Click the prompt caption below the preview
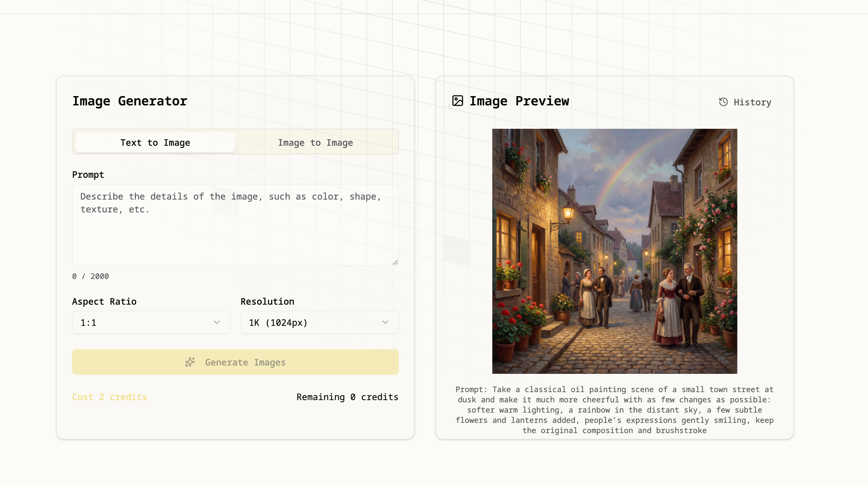The image size is (868, 485). tap(614, 410)
